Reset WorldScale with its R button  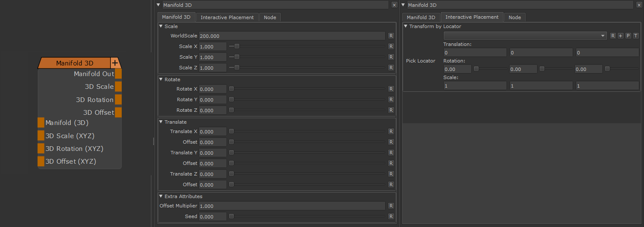pos(391,36)
